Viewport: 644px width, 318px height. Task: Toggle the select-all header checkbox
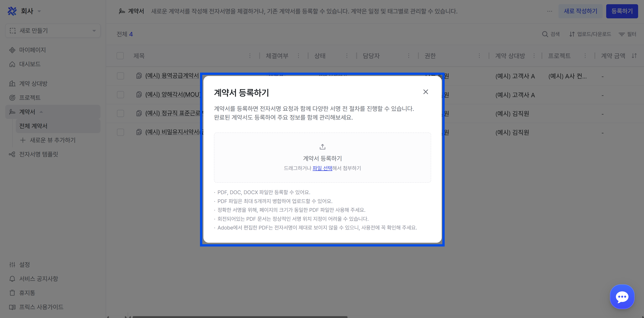120,56
